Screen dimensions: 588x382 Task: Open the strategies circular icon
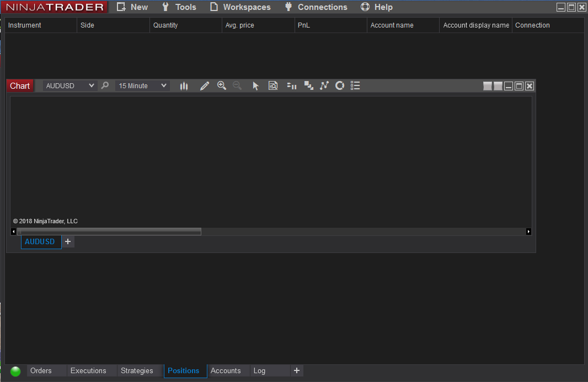click(340, 86)
